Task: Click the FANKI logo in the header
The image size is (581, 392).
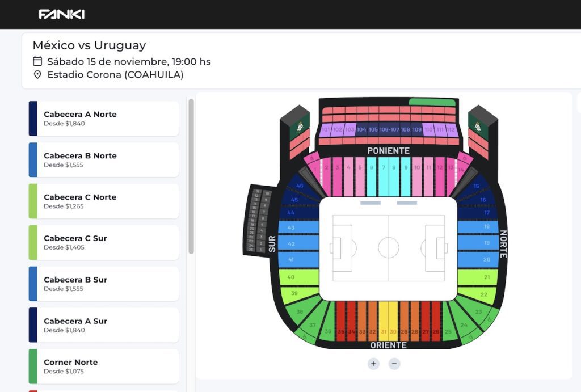Action: [63, 14]
